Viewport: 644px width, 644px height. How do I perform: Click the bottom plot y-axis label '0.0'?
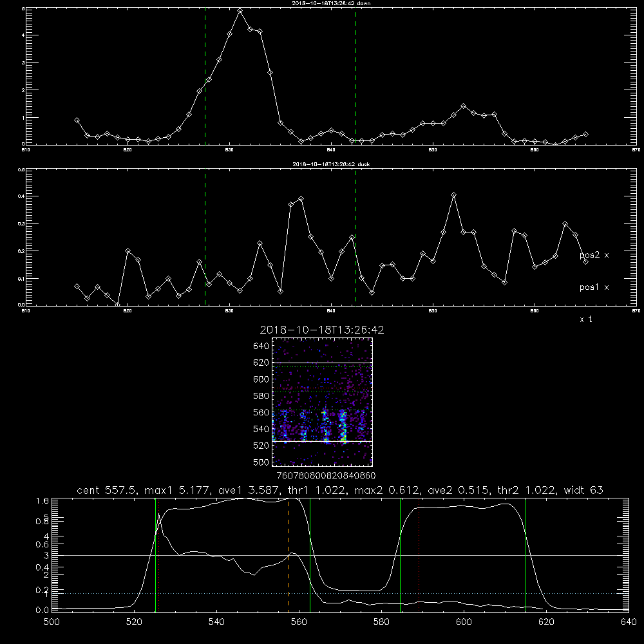point(43,611)
